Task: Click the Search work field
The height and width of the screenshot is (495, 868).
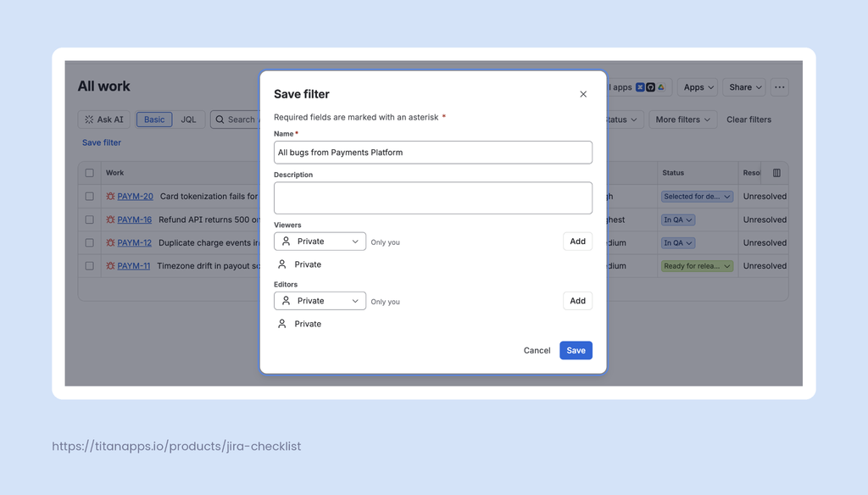Action: (x=236, y=120)
